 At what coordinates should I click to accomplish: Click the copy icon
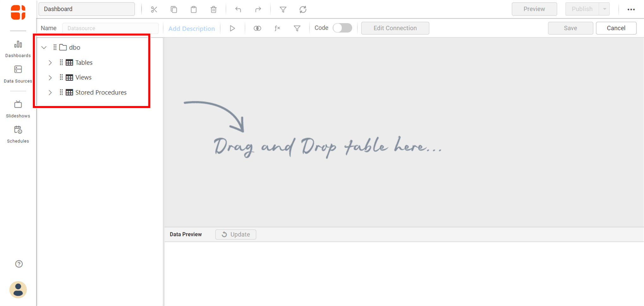(174, 9)
